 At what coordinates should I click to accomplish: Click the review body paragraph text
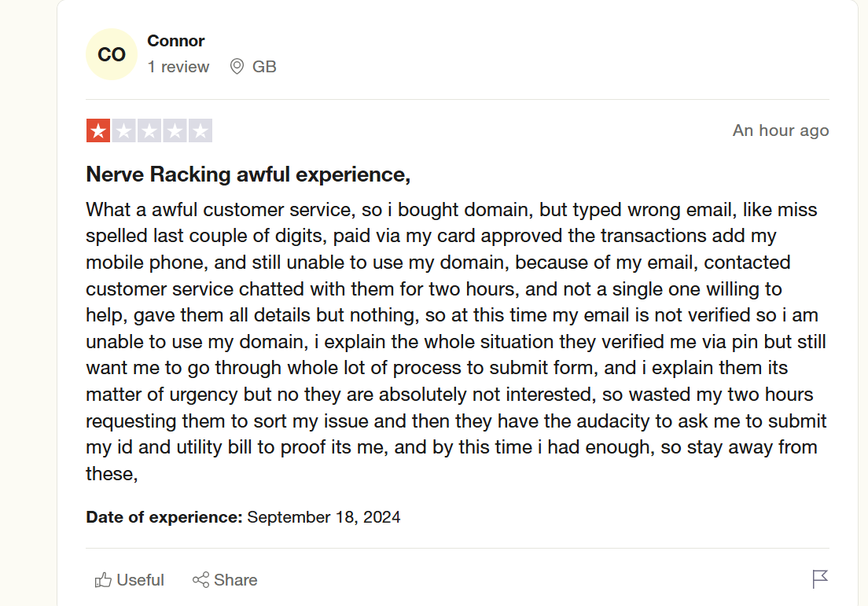pos(456,341)
